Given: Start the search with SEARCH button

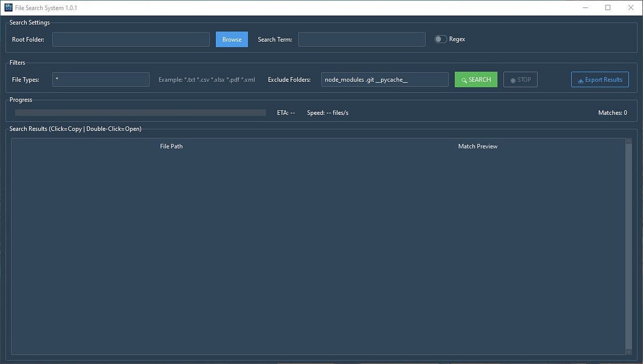Looking at the screenshot, I should pos(476,80).
